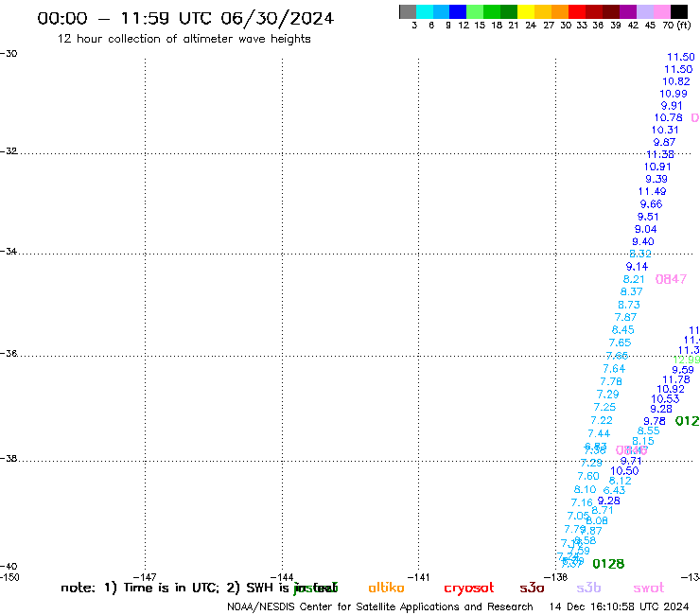Click wave height value '10.91'
The height and width of the screenshot is (615, 700).
657,167
